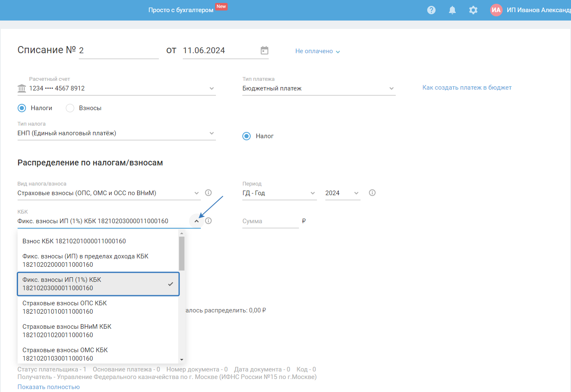Click the ИА user avatar
This screenshot has height=392, width=571.
(x=496, y=10)
